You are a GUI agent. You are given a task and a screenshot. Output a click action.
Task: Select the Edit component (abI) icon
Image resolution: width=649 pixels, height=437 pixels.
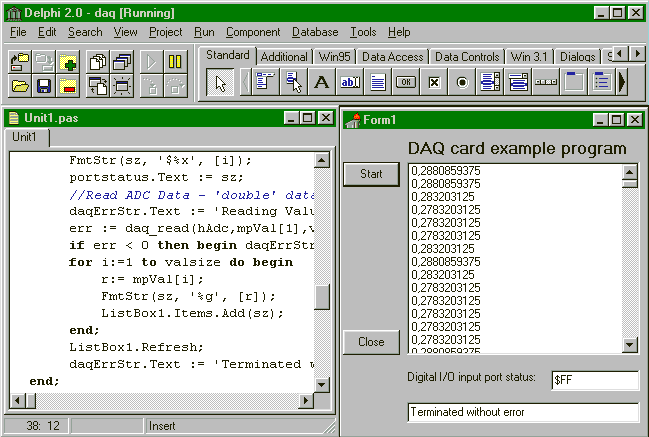coord(350,82)
